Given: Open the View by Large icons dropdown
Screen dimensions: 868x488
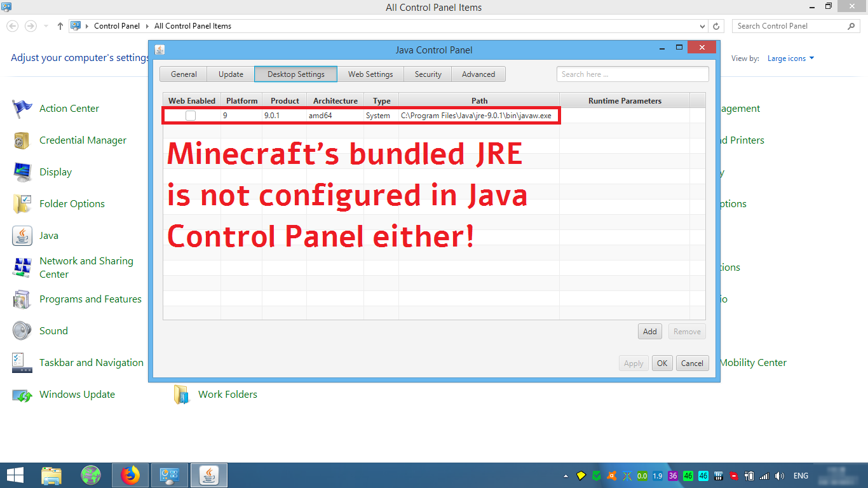Looking at the screenshot, I should coord(790,58).
